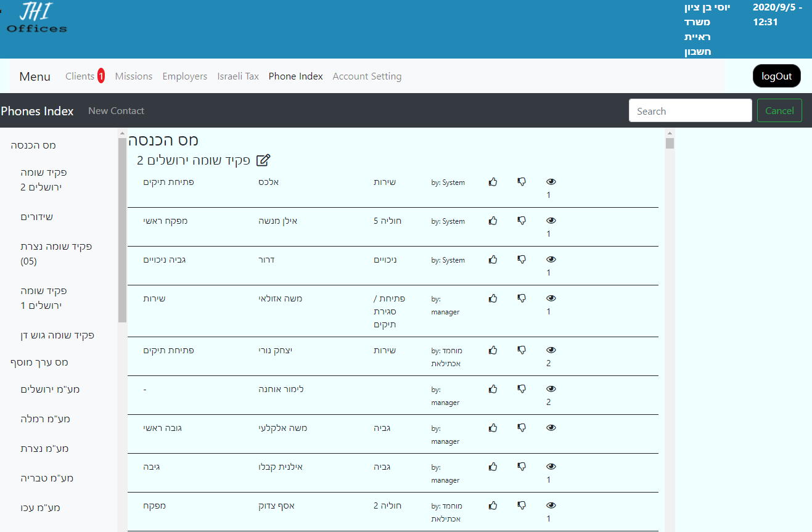The width and height of the screenshot is (812, 532).
Task: Select פקיד שומה גוש דן in sidebar
Action: pos(57,335)
